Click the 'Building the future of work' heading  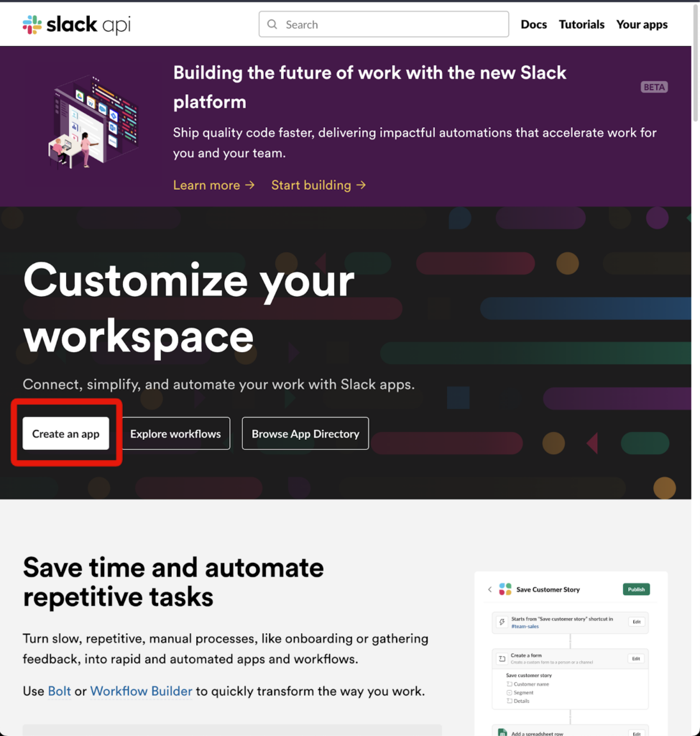[x=369, y=87]
